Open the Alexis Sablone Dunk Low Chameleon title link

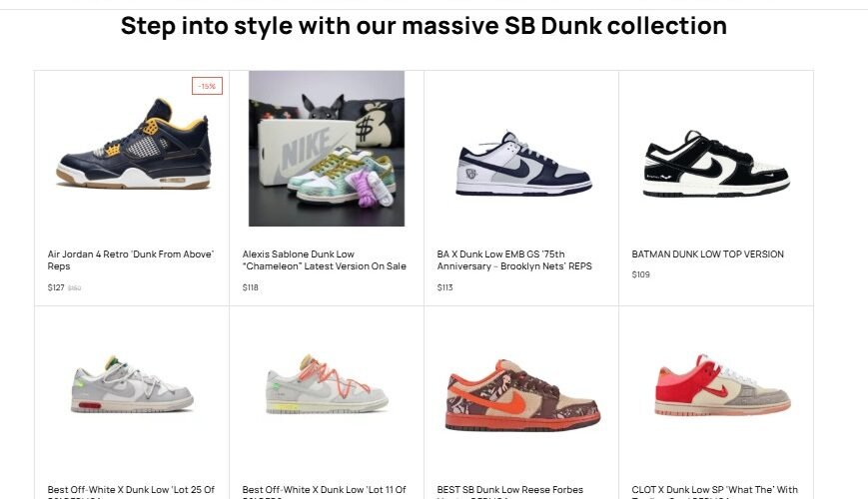325,260
